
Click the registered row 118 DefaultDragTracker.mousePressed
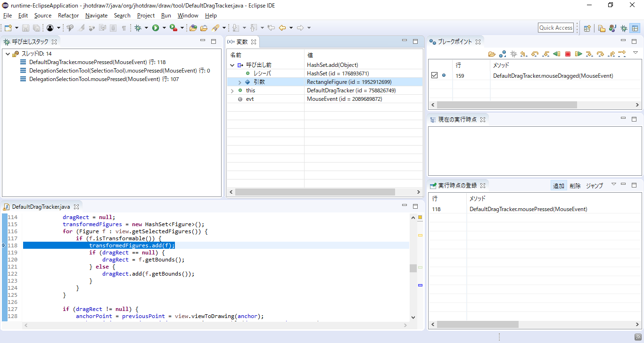[x=535, y=209]
